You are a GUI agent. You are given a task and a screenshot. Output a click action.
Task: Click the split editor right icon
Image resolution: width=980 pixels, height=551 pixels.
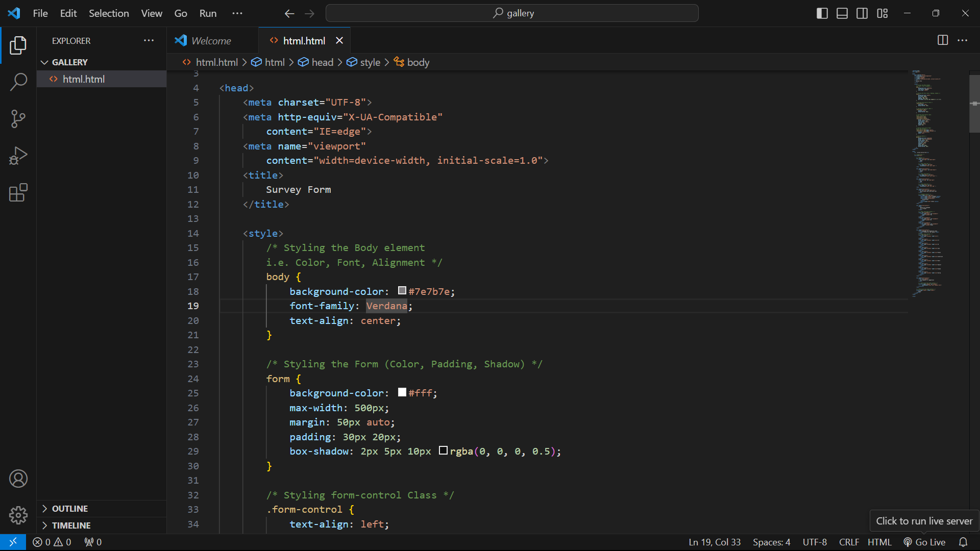tap(943, 40)
